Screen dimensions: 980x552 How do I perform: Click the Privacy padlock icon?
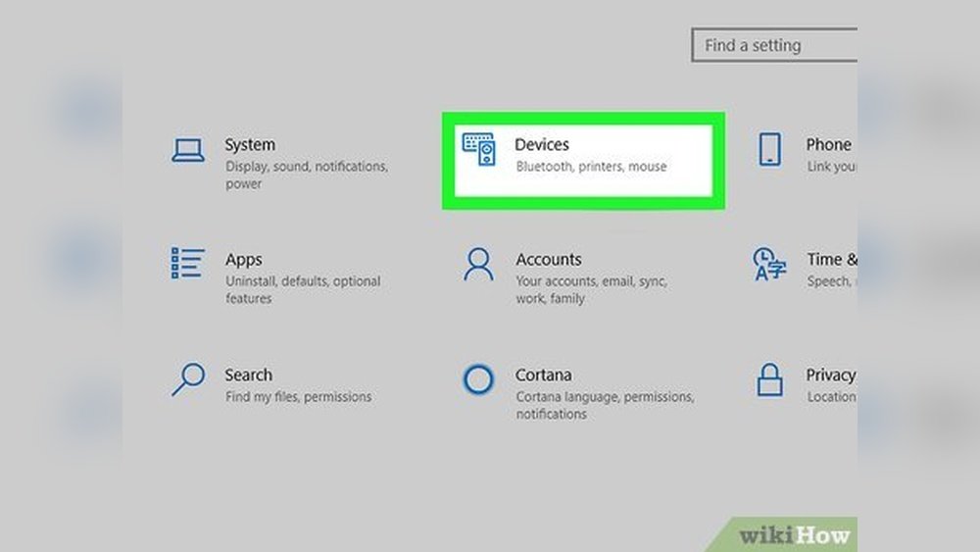point(770,379)
